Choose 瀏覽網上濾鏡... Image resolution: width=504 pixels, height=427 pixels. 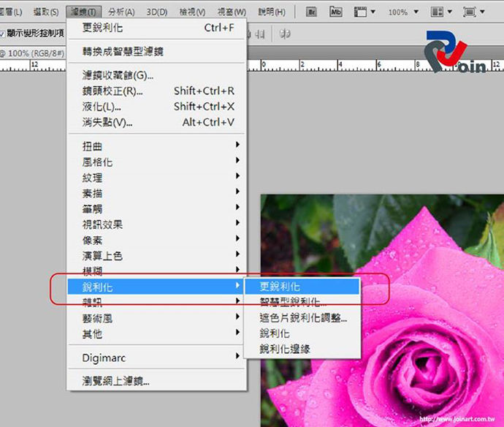156,382
